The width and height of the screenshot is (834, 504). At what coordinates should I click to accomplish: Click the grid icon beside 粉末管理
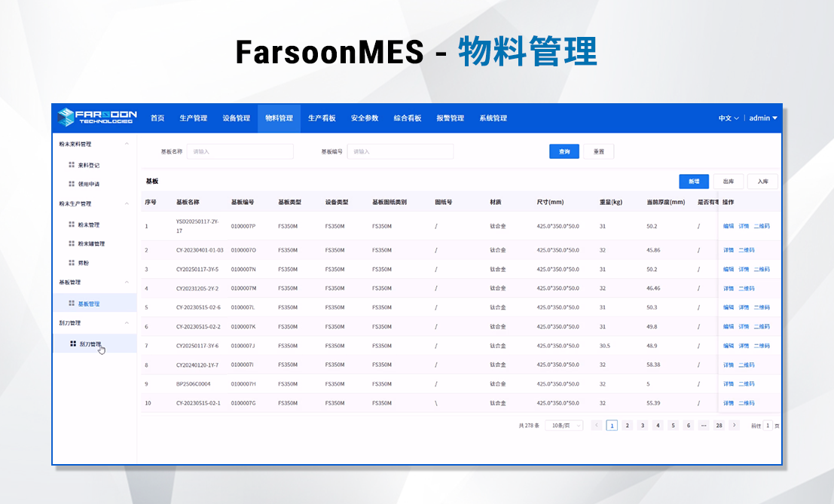[72, 225]
